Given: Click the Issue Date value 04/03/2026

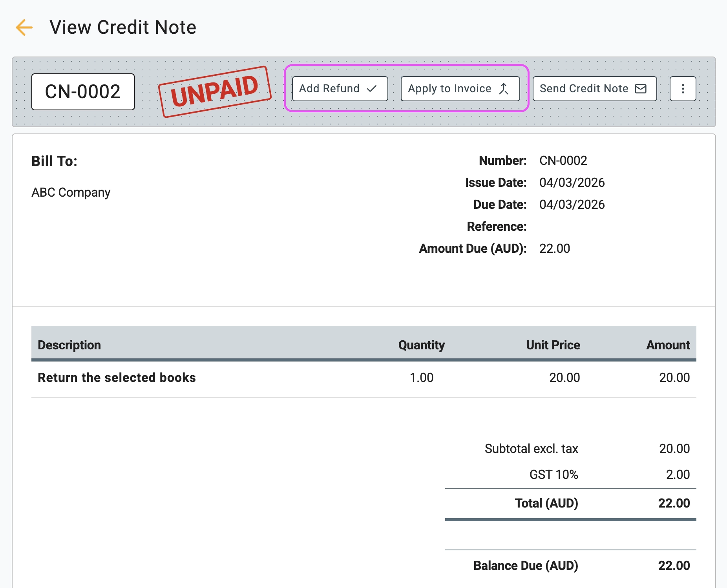Looking at the screenshot, I should click(x=572, y=183).
